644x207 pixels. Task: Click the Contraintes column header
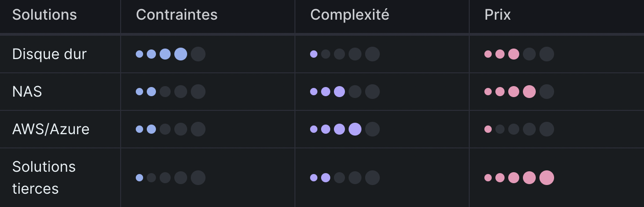177,15
